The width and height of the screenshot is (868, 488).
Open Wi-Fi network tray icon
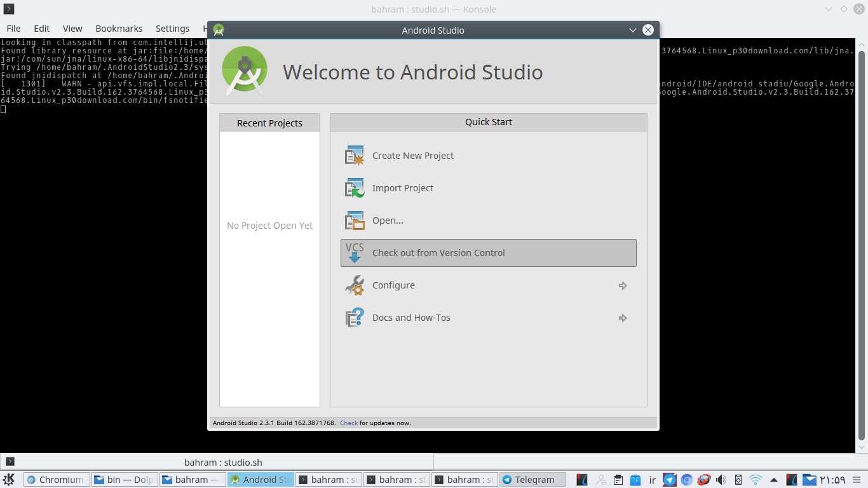click(756, 480)
